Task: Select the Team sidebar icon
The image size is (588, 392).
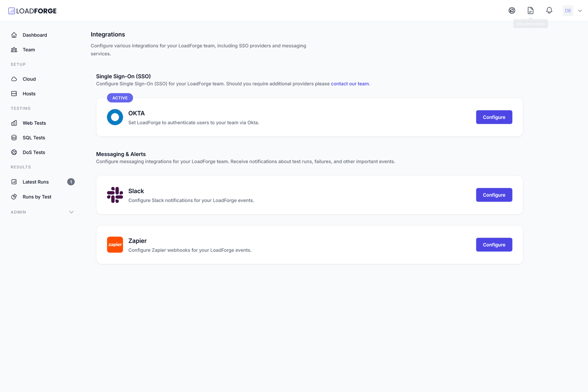Action: click(14, 50)
